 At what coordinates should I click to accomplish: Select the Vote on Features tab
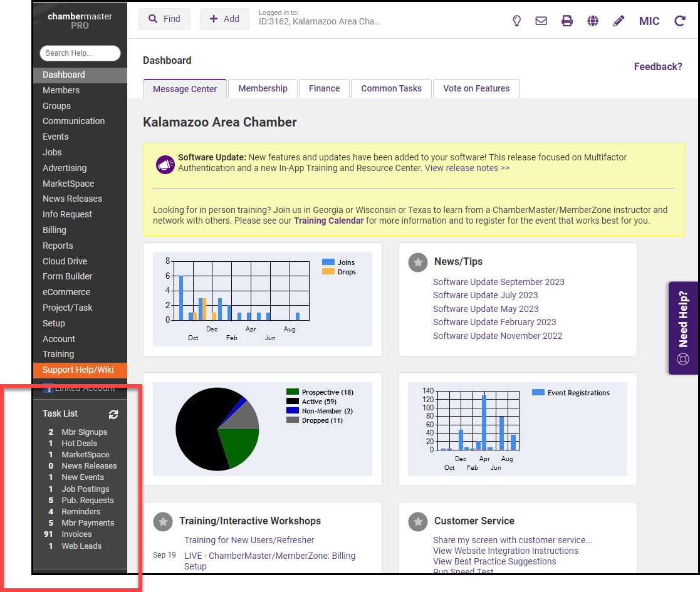tap(476, 88)
